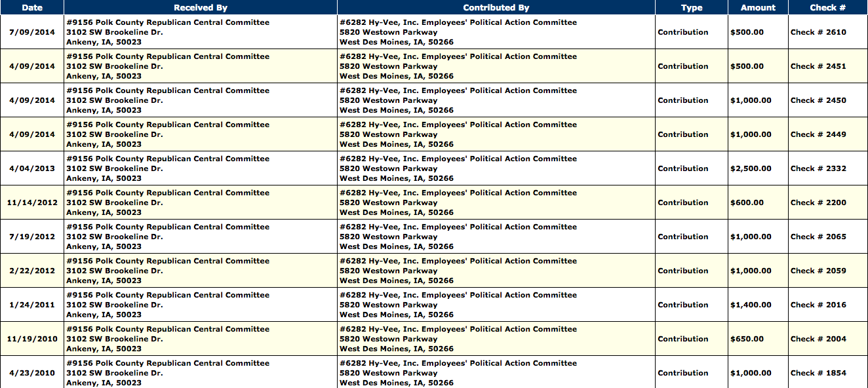Select the date 7/19/2012
This screenshot has height=388, width=868.
point(32,237)
